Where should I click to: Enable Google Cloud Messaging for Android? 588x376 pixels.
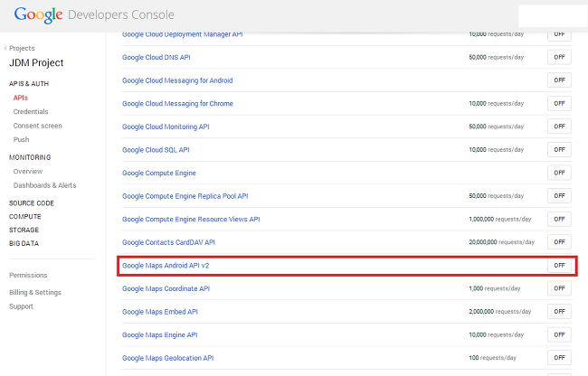559,80
